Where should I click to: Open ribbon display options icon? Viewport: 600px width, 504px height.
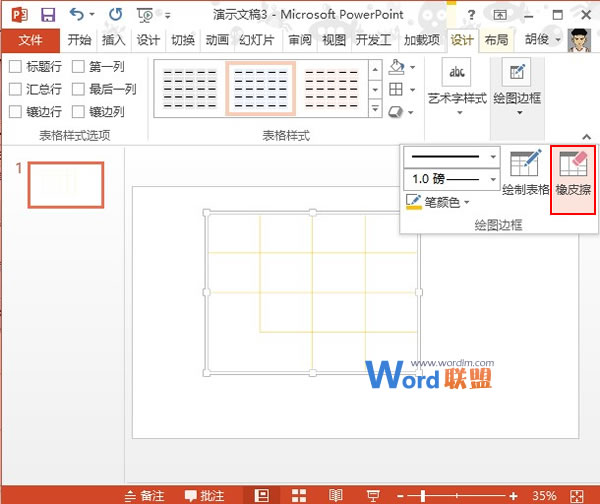500,15
